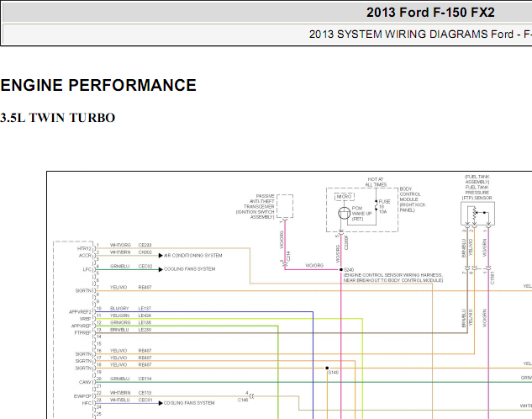Click the 'SIGRTN' pin name at pin 7
Screen dimensions: 532x419
coord(83,290)
